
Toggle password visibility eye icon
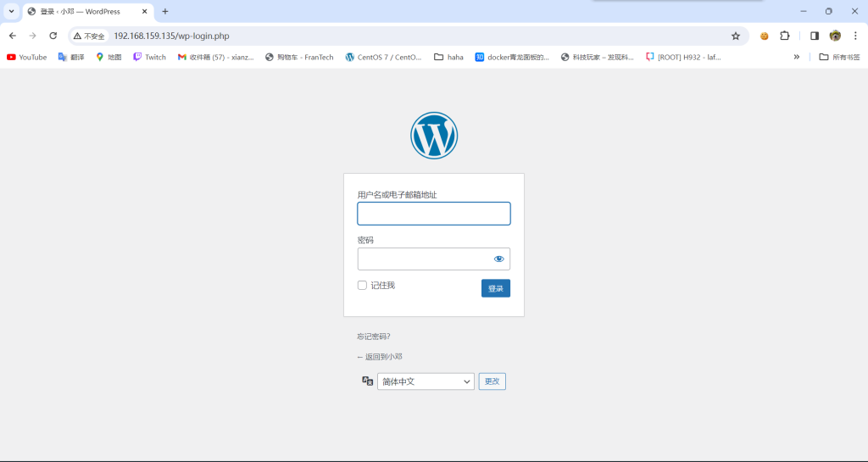[498, 259]
